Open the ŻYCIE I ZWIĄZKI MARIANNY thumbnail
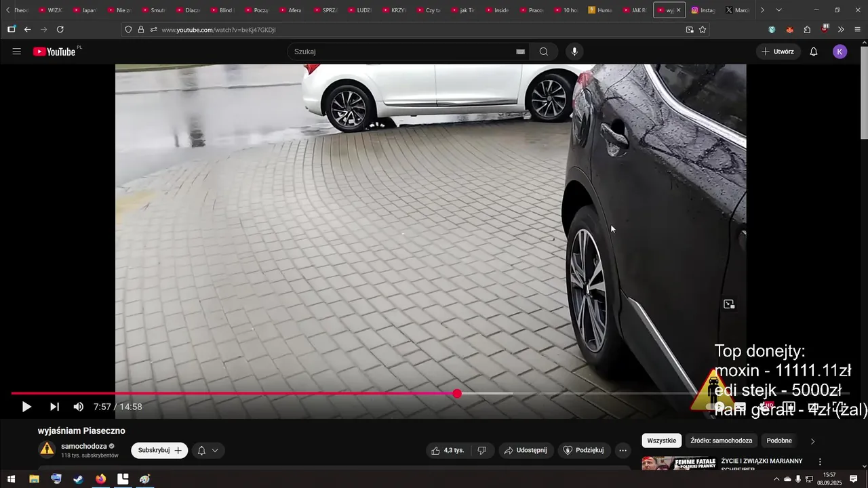Viewport: 868px width, 488px height. [678, 464]
